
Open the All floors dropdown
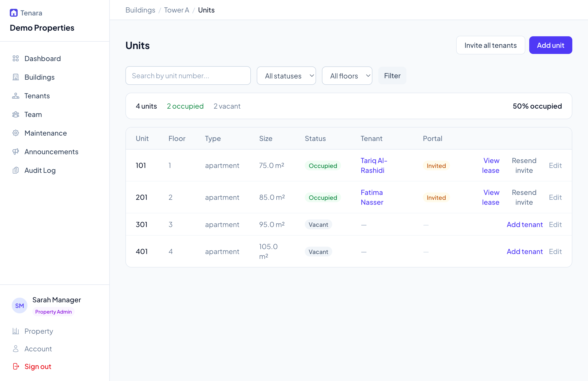pos(347,76)
